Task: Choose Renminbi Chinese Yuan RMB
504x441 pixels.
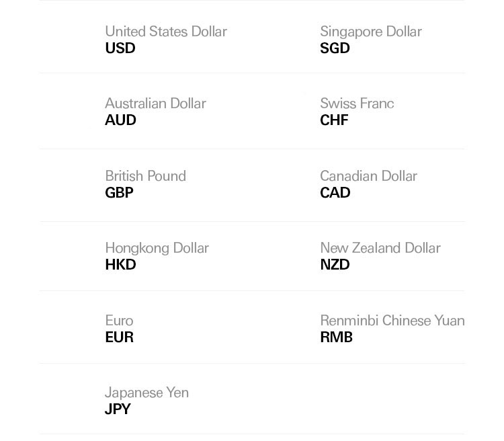Action: [x=392, y=329]
